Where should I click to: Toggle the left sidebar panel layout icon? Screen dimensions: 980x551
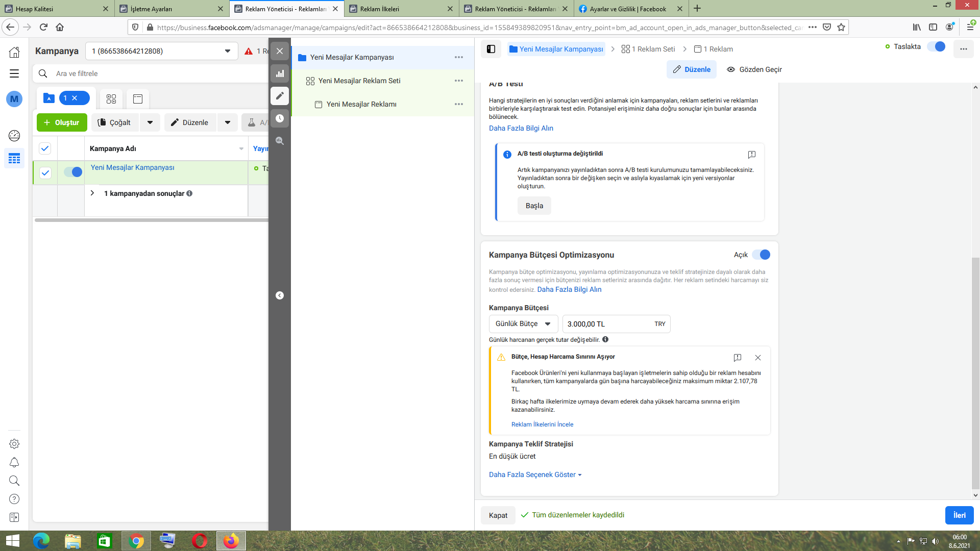point(491,49)
